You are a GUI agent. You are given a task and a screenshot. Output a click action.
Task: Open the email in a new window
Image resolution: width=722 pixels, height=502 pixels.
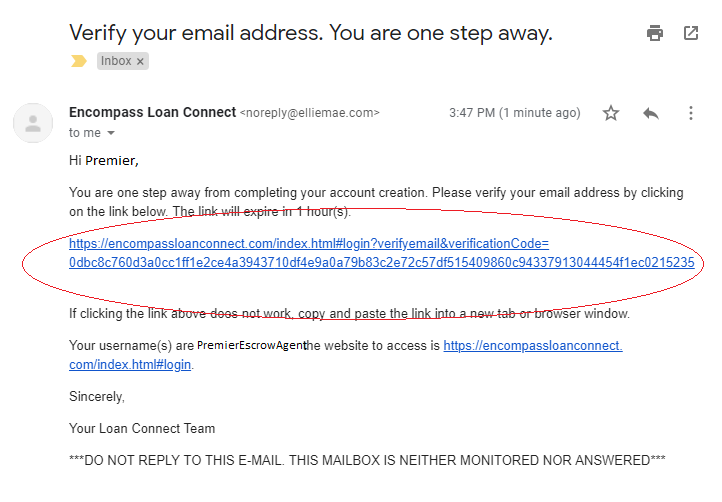[691, 33]
